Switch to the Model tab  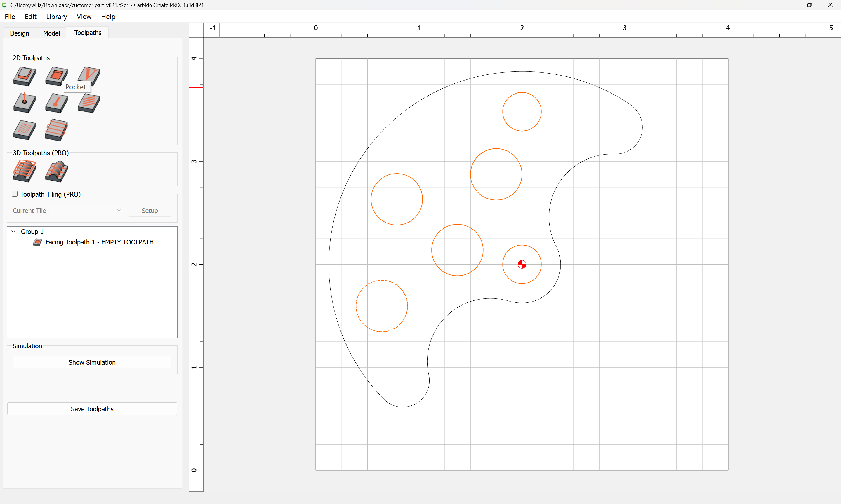pyautogui.click(x=51, y=33)
